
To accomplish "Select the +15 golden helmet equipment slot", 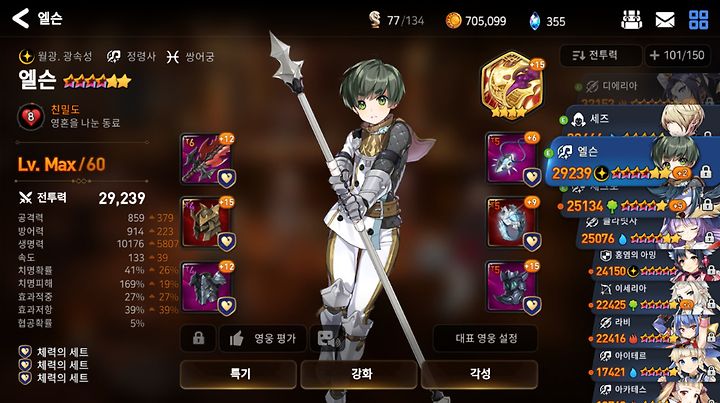I will click(x=208, y=223).
